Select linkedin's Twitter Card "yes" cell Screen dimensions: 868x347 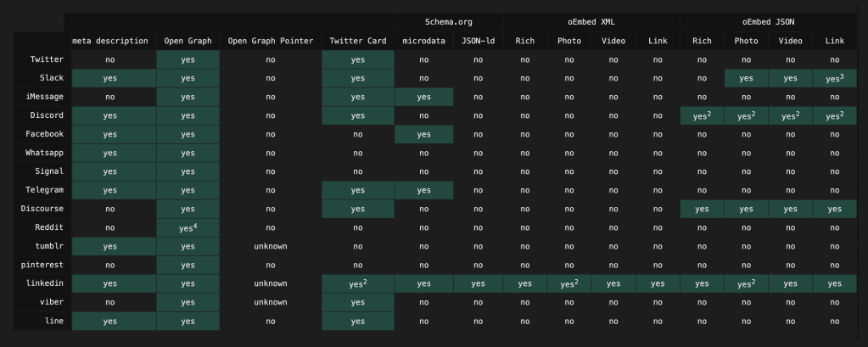(357, 283)
